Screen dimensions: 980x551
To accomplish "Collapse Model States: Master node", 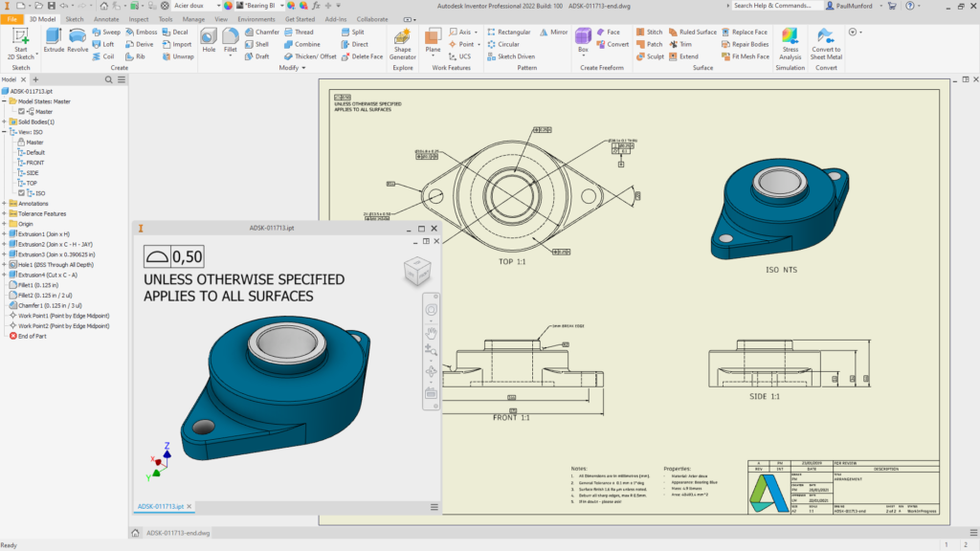I will 5,101.
